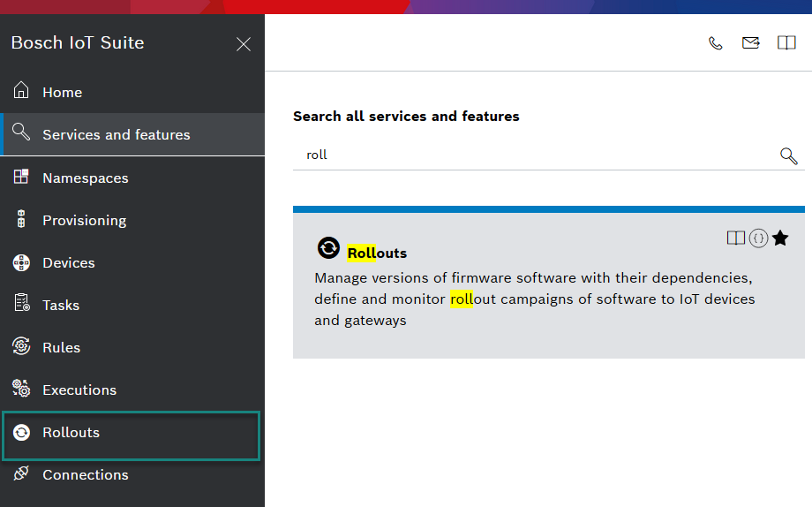Open the Rollouts result title
This screenshot has height=507, width=812.
pyautogui.click(x=377, y=253)
